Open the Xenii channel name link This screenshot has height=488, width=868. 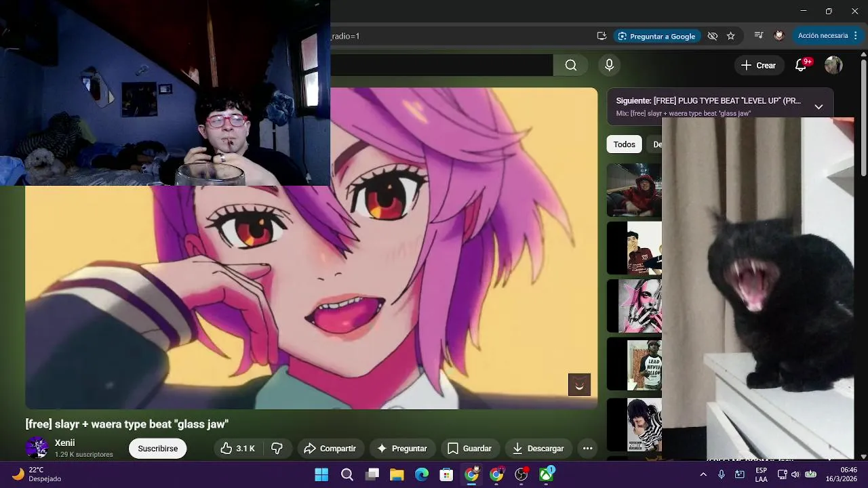tap(65, 443)
